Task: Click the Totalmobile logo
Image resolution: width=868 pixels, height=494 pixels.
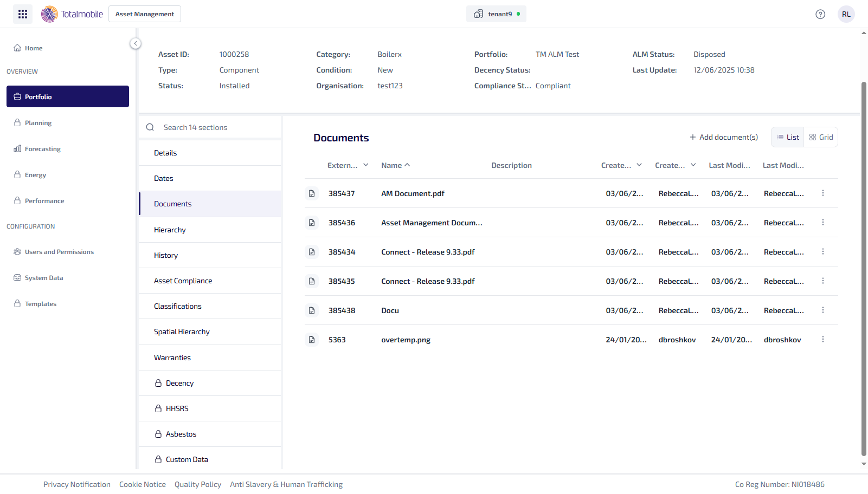Action: pyautogui.click(x=72, y=14)
